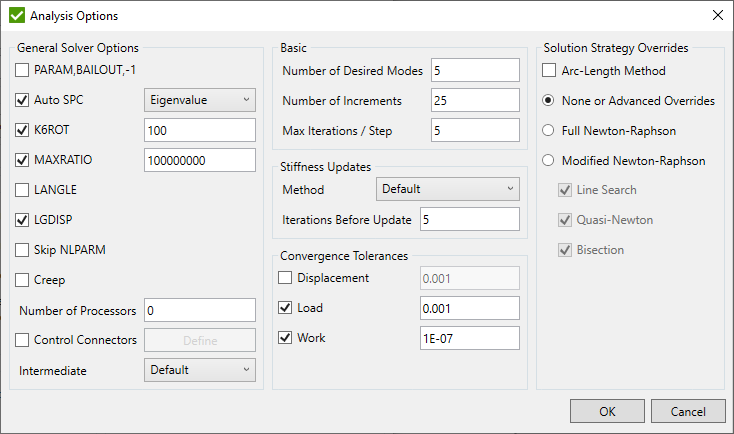This screenshot has width=734, height=434.
Task: Check the Skip NLPARM box
Action: [24, 250]
